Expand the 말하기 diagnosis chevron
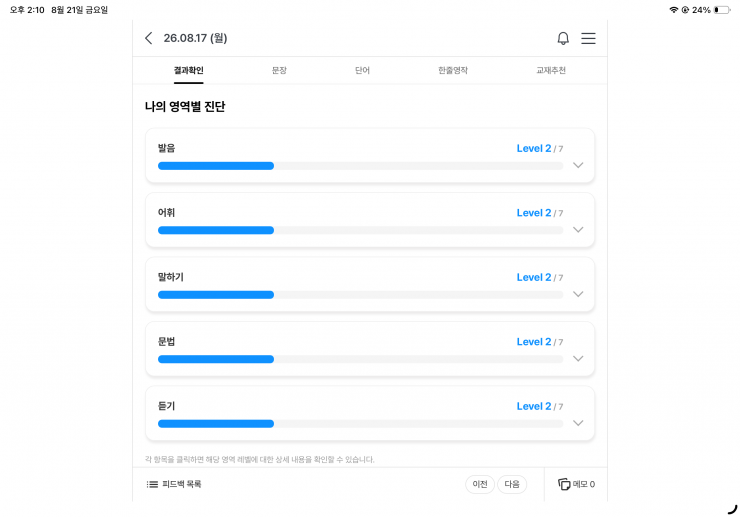740x517 pixels. [x=578, y=294]
